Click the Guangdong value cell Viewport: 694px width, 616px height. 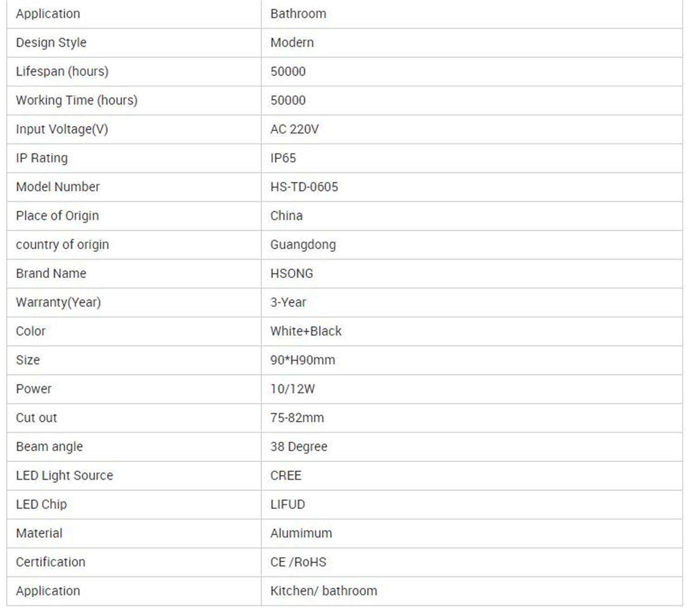(472, 245)
